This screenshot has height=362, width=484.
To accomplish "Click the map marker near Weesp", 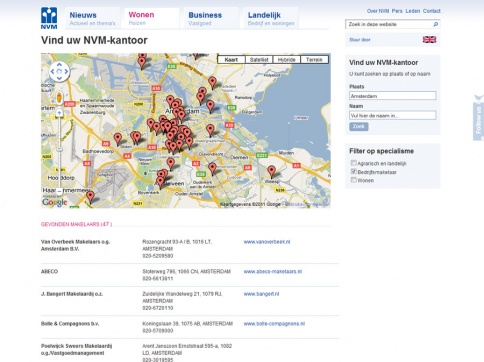I will [x=272, y=171].
